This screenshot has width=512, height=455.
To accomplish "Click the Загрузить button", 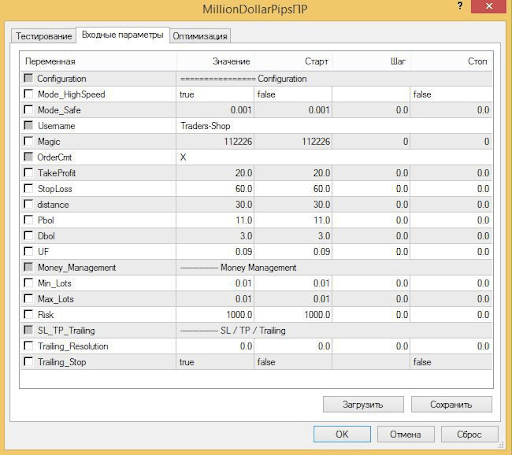I will [x=363, y=404].
